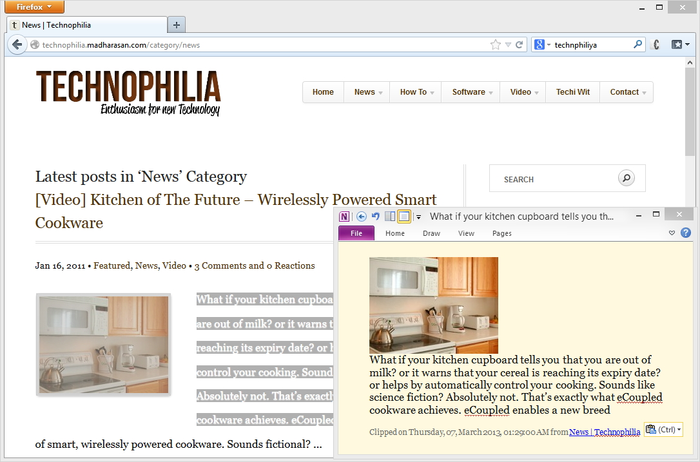
Task: Switch to OneNote Home tab
Action: [395, 233]
